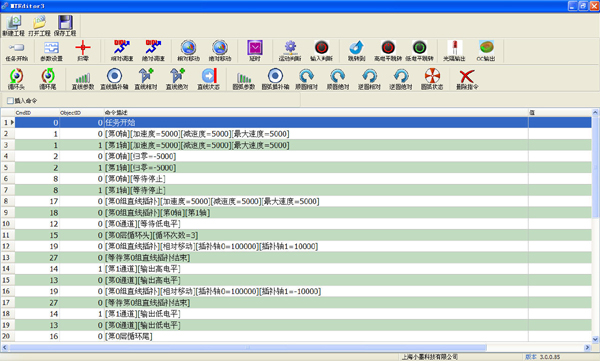Click the horizontal scrollbar right arrow
This screenshot has height=361, width=600.
pos(587,348)
